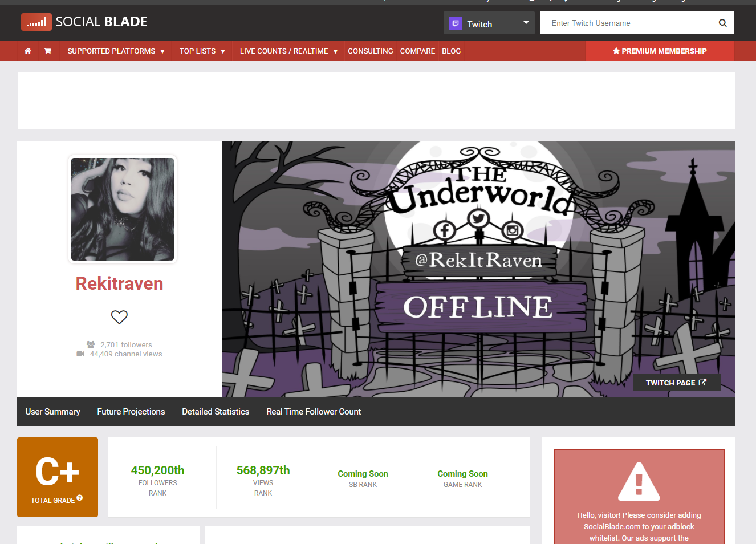756x544 pixels.
Task: Click the 44,409 channel views text
Action: [x=126, y=354]
